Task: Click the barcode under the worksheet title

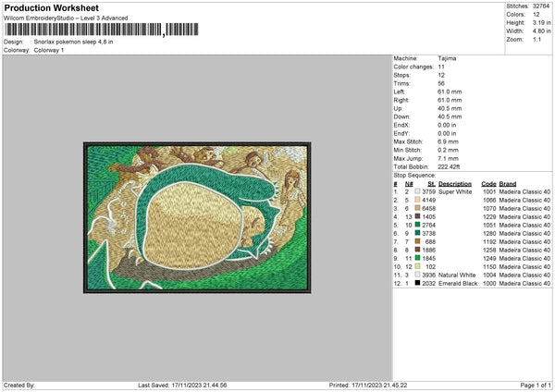Action: coord(101,30)
